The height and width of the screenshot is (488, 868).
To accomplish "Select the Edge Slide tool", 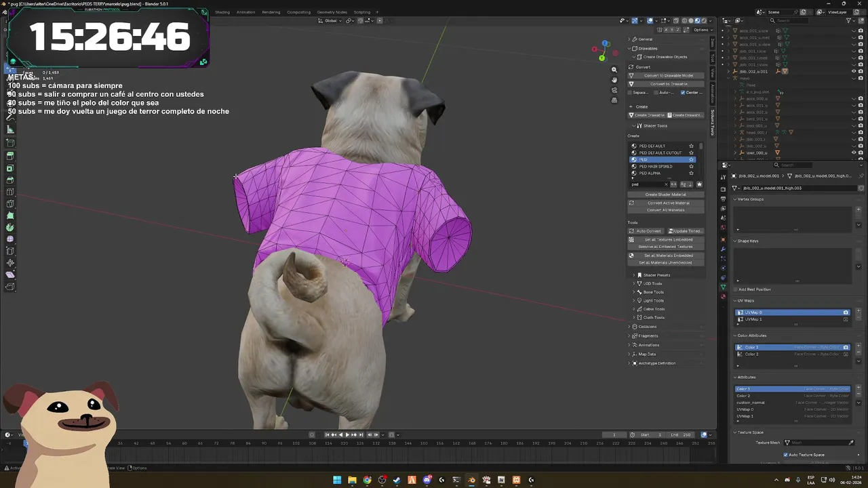I will click(x=10, y=251).
